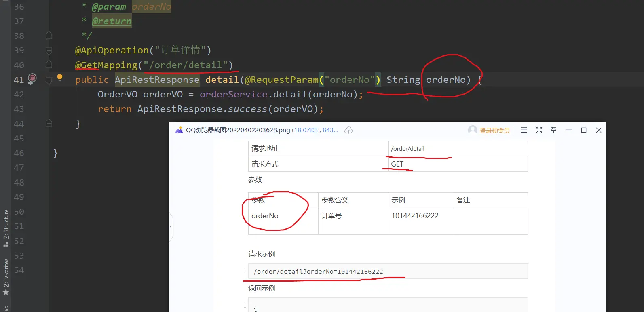Collapse the detail method at line 41

click(49, 80)
